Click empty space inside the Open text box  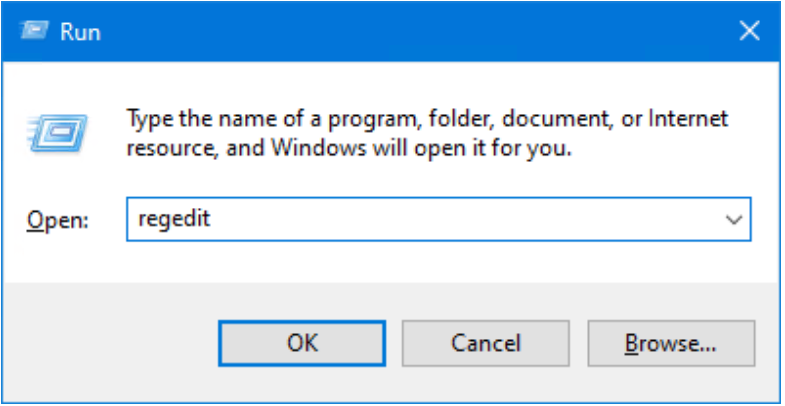tap(450, 219)
